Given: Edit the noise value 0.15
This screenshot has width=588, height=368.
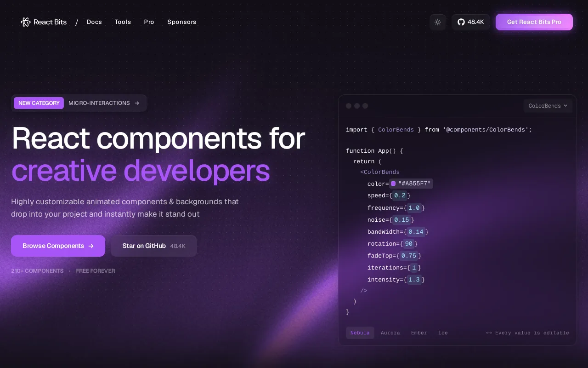Looking at the screenshot, I should (402, 220).
